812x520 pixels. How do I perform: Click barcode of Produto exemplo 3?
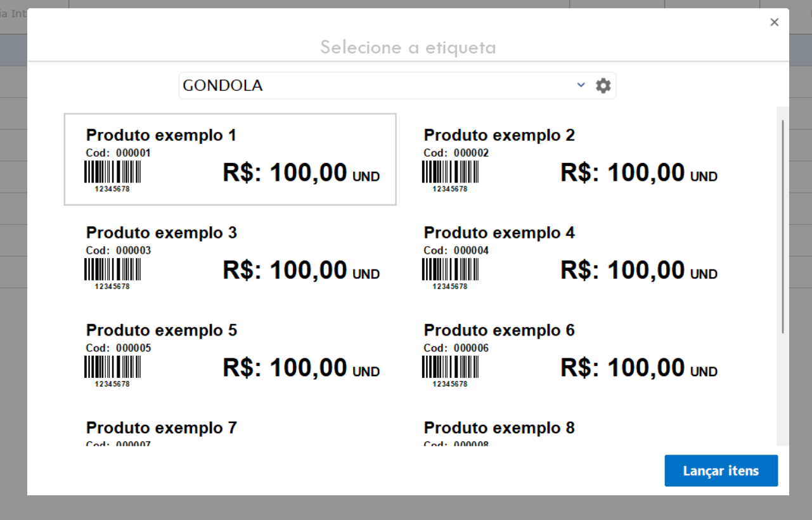pyautogui.click(x=112, y=270)
